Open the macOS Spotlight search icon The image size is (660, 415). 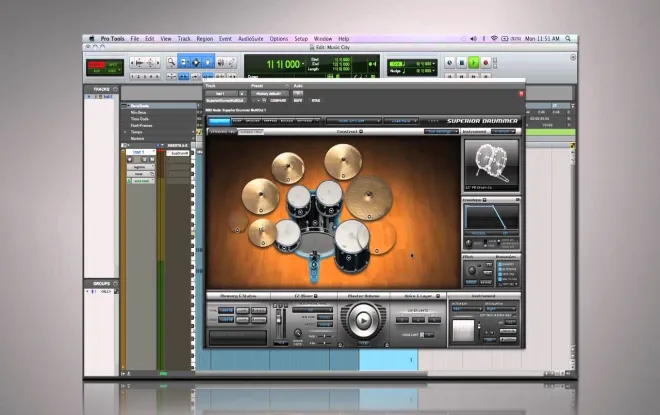click(x=568, y=38)
